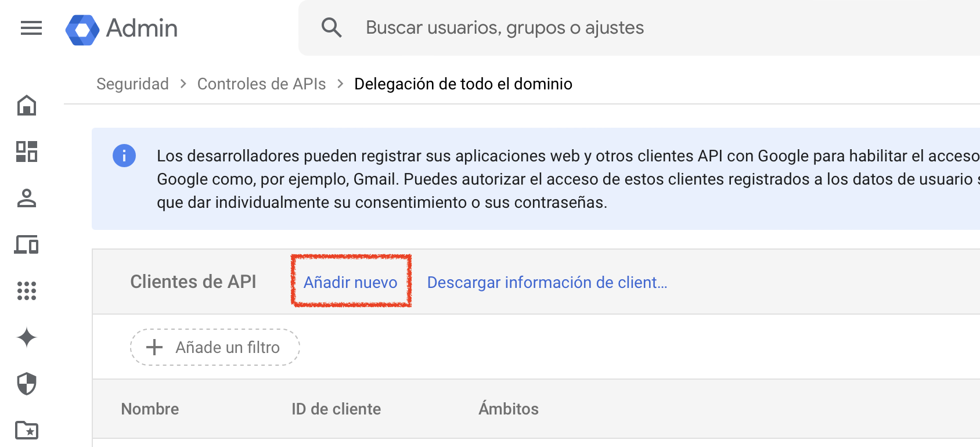Click the ID de cliente column header

(x=336, y=409)
